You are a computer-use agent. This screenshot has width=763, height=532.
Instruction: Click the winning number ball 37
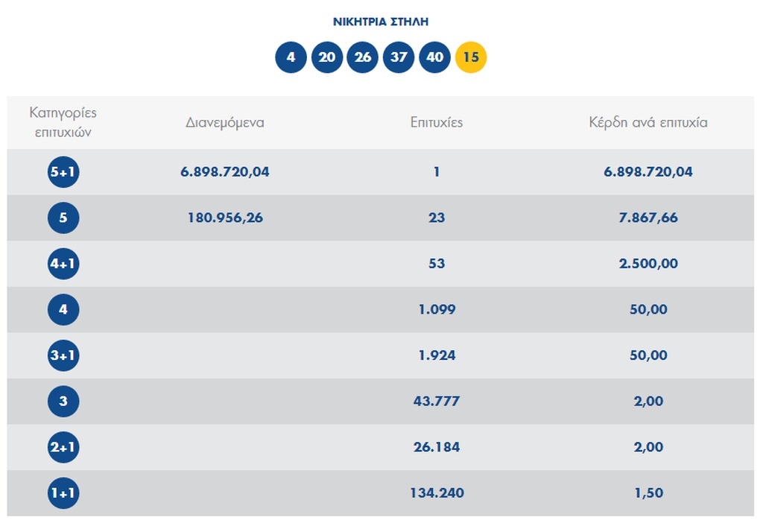pos(399,57)
